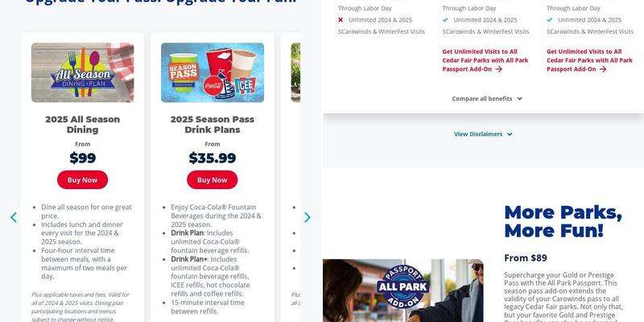Image resolution: width=644 pixels, height=322 pixels.
Task: Click chevron next to Compare all benefits
Action: 519,98
